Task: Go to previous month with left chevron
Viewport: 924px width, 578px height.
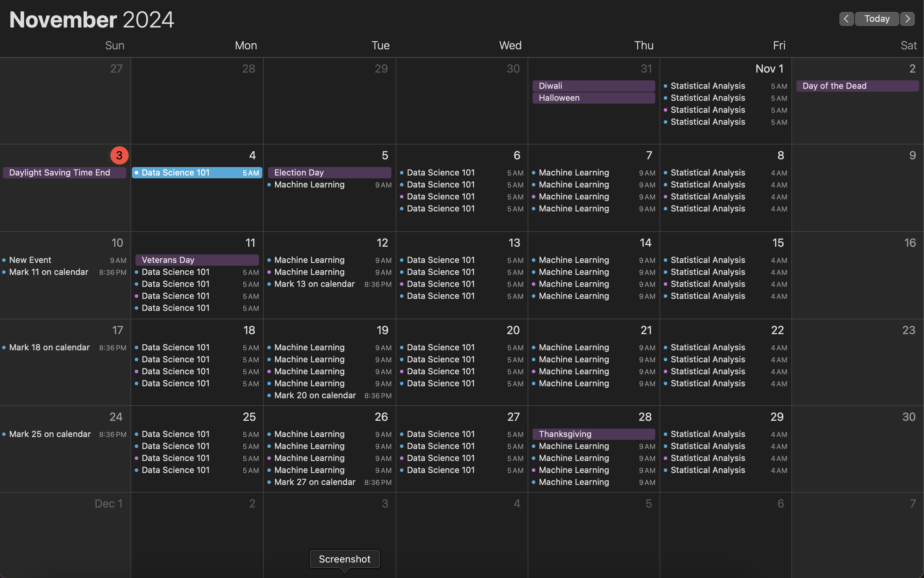Action: (x=846, y=19)
